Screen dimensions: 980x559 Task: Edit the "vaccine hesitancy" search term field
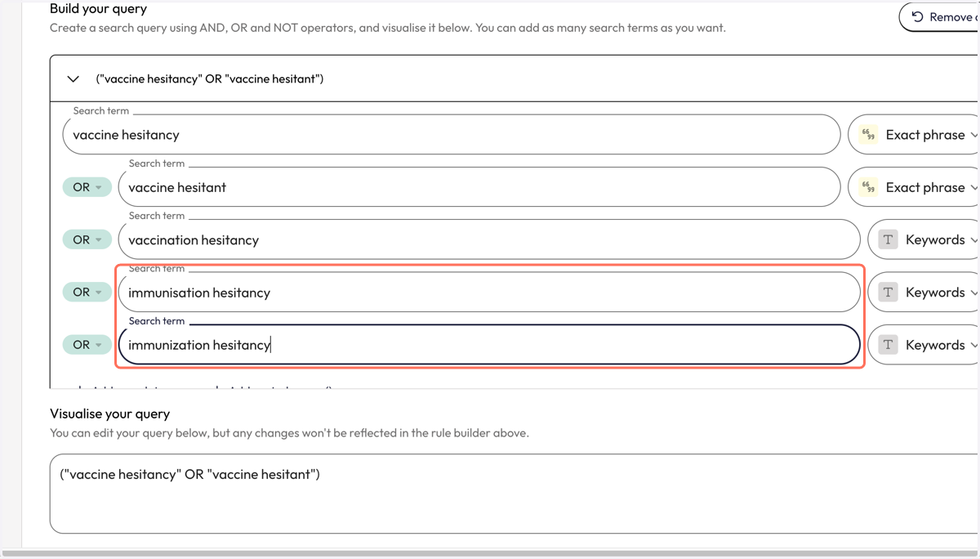coord(451,135)
